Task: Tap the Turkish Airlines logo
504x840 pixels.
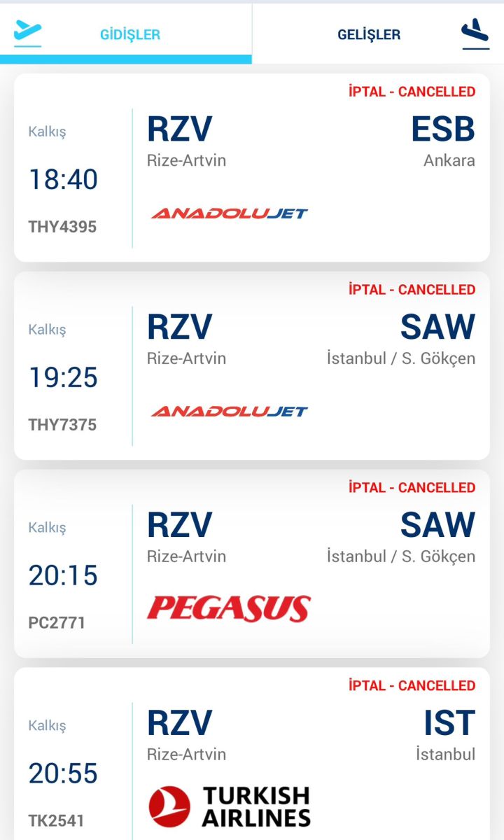Action: [229, 806]
